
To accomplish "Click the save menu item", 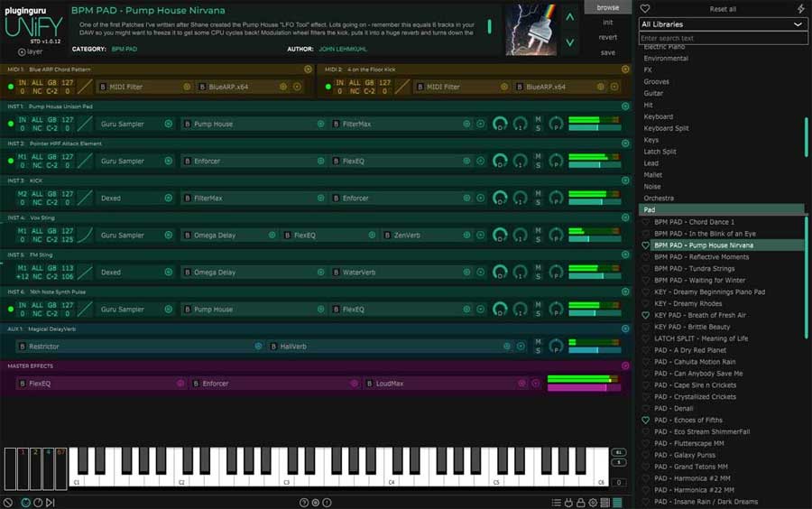I will (608, 52).
